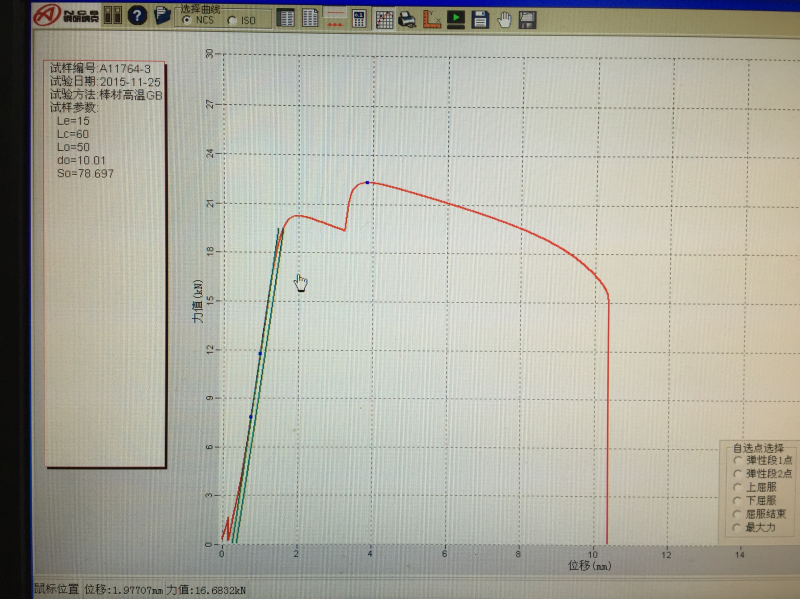
Task: Select the NCS curve radio button
Action: (187, 20)
